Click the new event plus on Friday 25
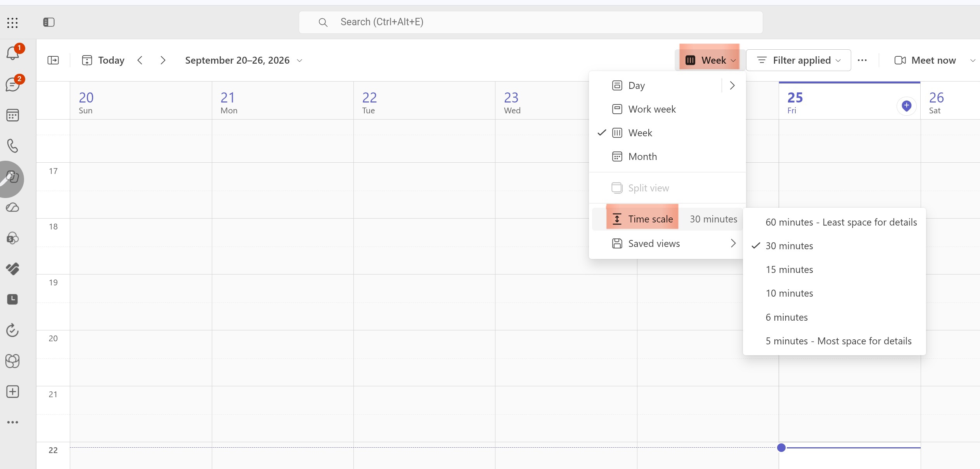Image resolution: width=980 pixels, height=469 pixels. [x=907, y=106]
